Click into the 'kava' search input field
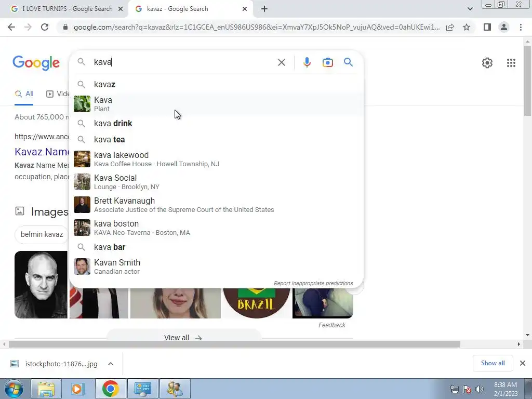This screenshot has height=399, width=532. tap(183, 62)
